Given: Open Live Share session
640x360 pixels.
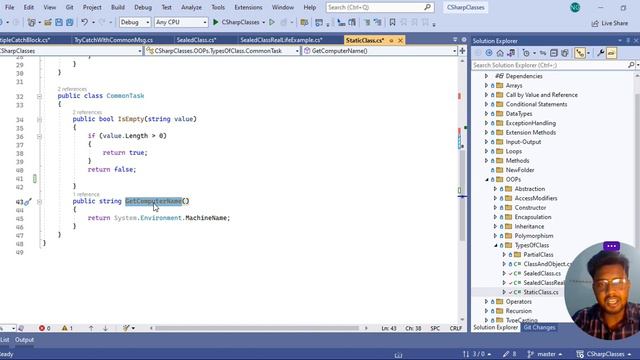Looking at the screenshot, I should coord(610,23).
